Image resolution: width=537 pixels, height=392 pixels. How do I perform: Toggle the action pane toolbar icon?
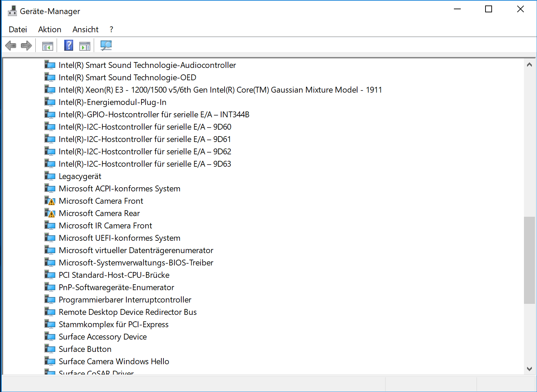[84, 46]
